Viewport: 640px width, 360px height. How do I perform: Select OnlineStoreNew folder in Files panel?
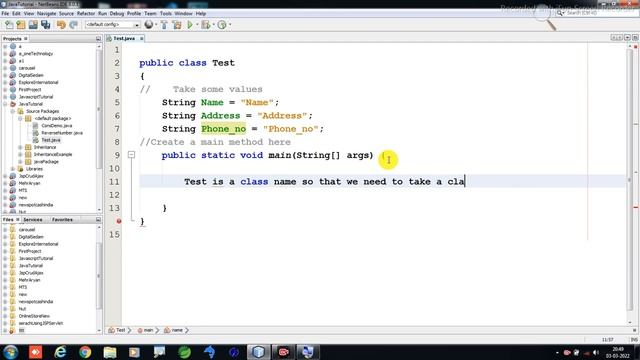(x=34, y=316)
